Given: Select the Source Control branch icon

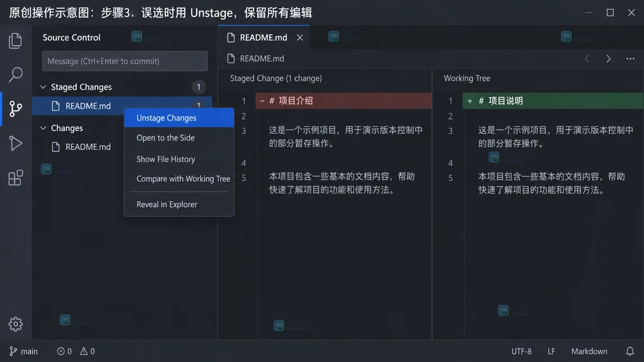Looking at the screenshot, I should pos(16,109).
